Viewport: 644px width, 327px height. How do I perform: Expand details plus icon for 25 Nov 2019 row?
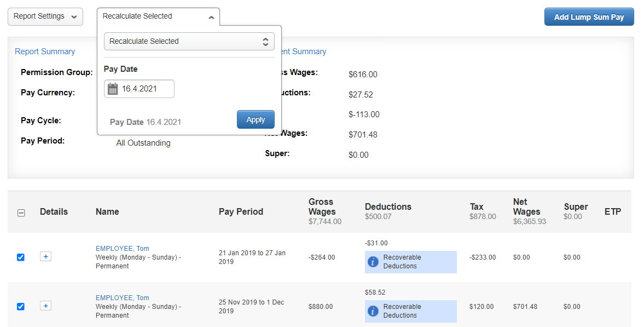tap(45, 306)
